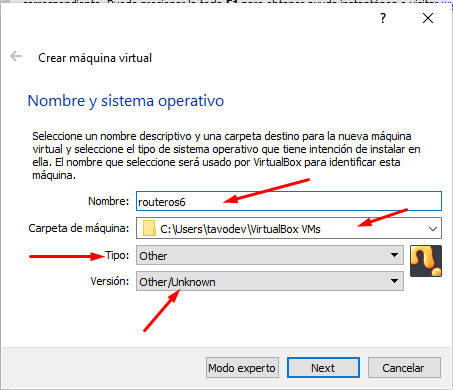453x390 pixels.
Task: Switch to Modo experto
Action: pos(242,368)
